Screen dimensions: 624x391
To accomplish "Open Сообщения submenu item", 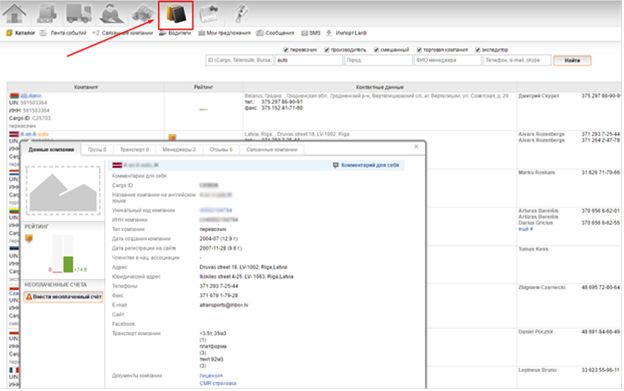I will (275, 33).
